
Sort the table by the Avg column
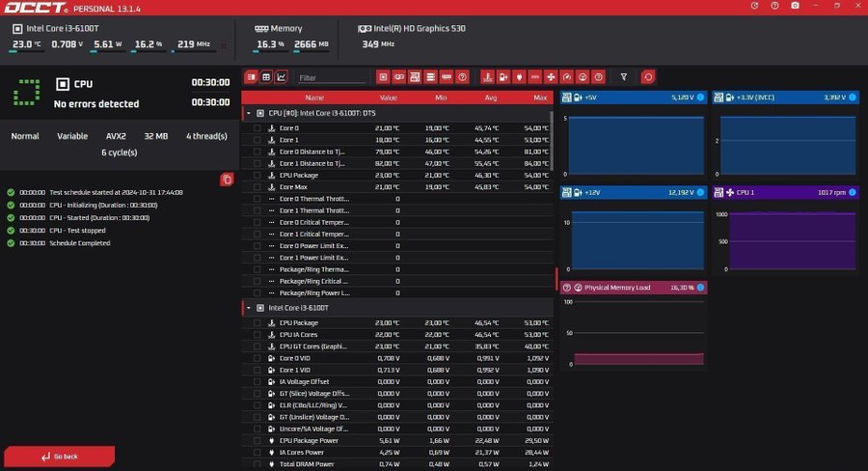click(491, 97)
